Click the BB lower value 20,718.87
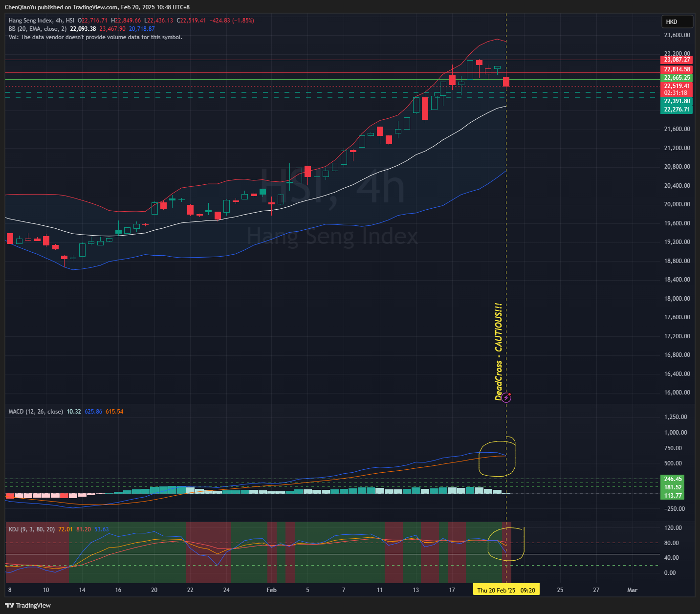Image resolution: width=700 pixels, height=614 pixels. 142,29
